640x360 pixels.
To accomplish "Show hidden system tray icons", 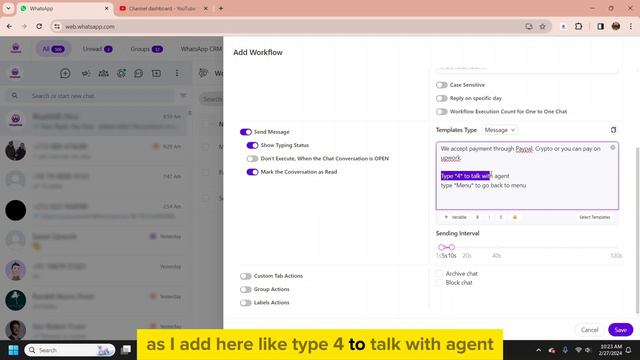I will pyautogui.click(x=538, y=350).
